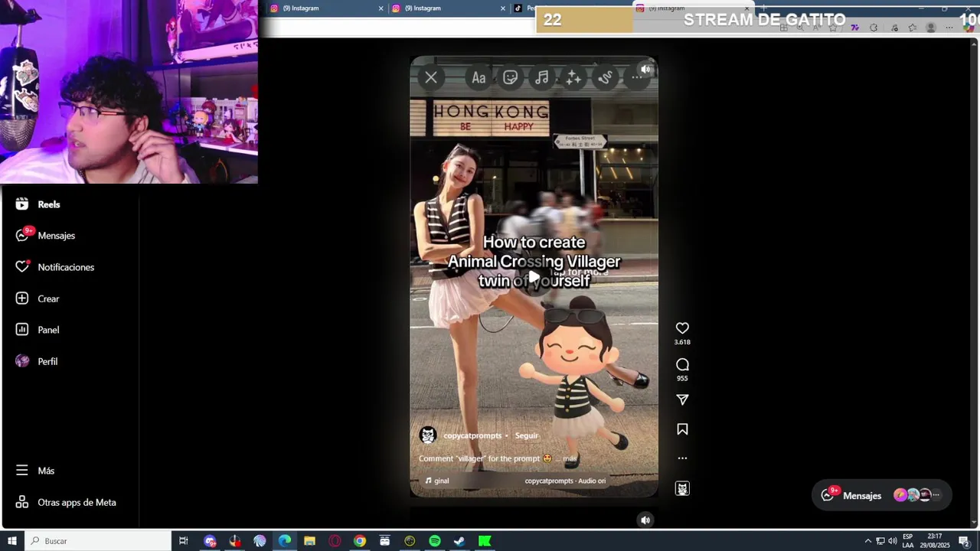
Task: Toggle the reel's top sound icon
Action: point(645,70)
